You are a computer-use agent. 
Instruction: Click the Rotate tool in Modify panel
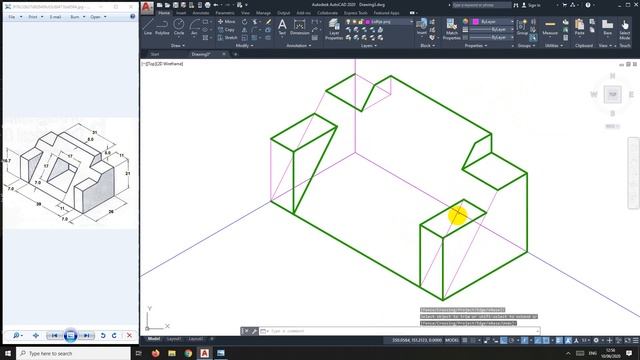coord(244,22)
